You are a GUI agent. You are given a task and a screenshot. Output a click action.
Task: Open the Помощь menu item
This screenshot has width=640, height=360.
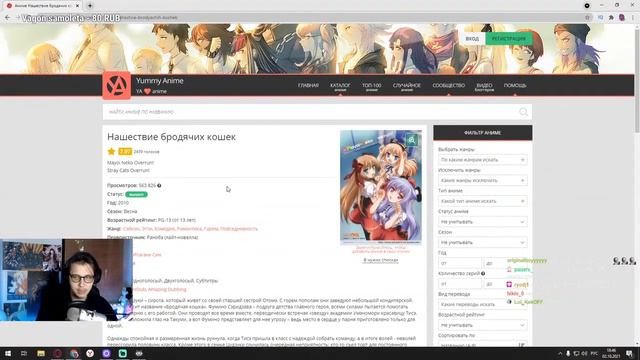pos(515,86)
